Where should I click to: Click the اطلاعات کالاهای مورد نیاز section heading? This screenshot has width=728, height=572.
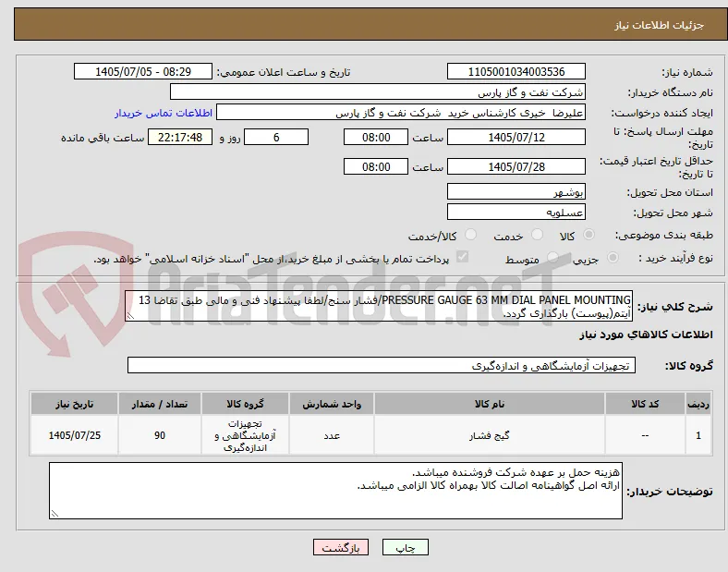click(x=646, y=335)
